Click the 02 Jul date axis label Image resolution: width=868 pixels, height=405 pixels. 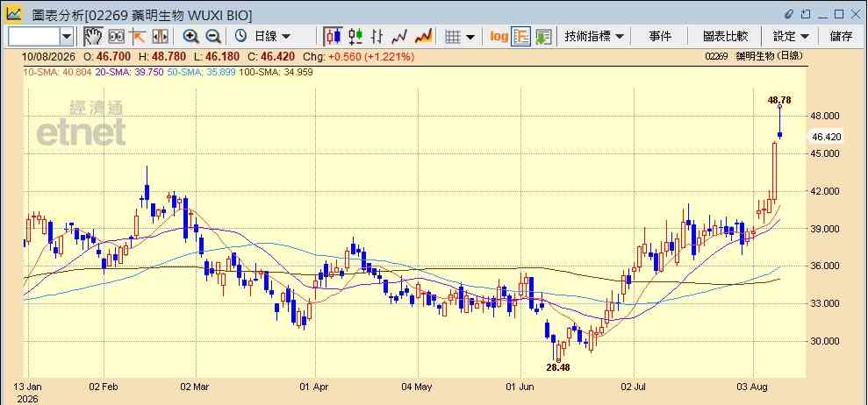click(635, 387)
